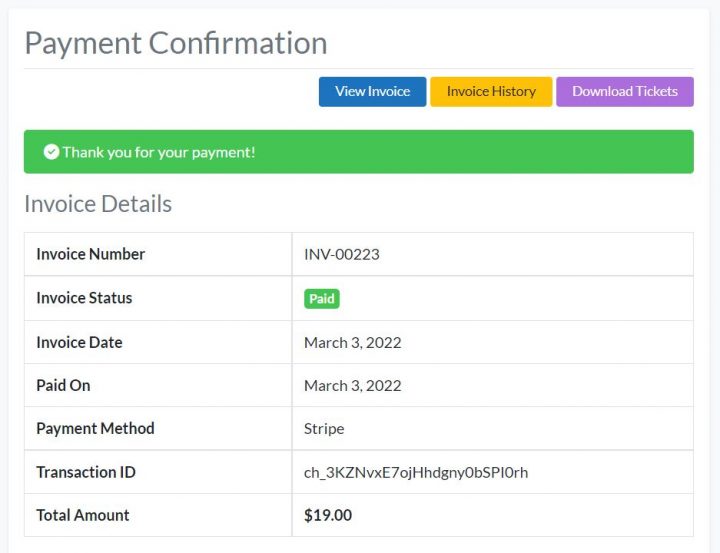The image size is (720, 553).
Task: Select the Paid On date value
Action: (x=352, y=385)
